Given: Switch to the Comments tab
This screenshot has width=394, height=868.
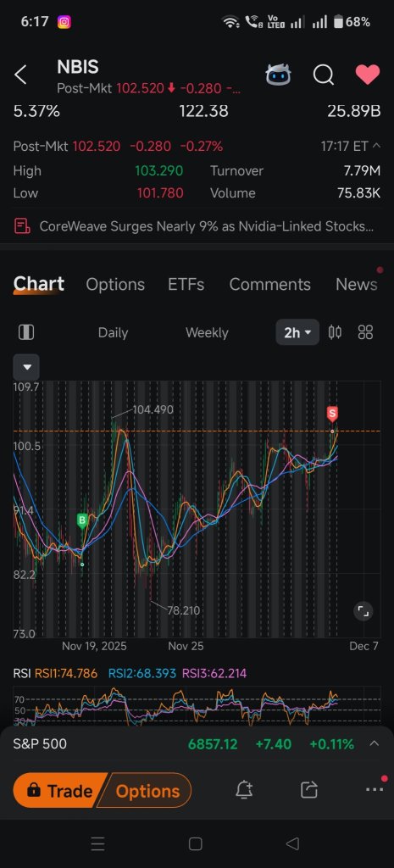Looking at the screenshot, I should tap(269, 285).
